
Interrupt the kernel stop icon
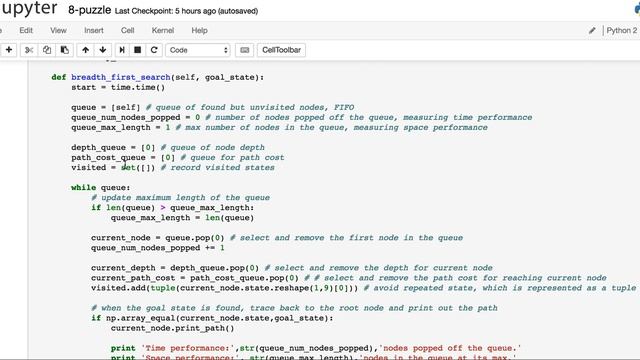pyautogui.click(x=138, y=50)
